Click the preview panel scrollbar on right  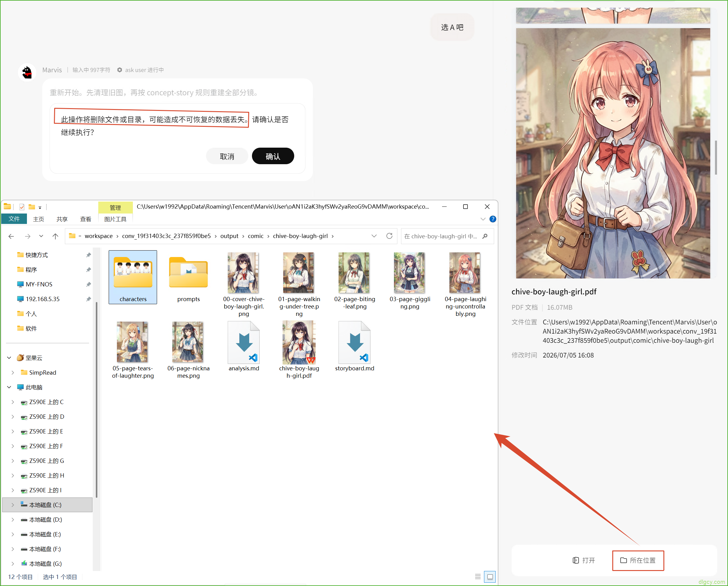(715, 157)
